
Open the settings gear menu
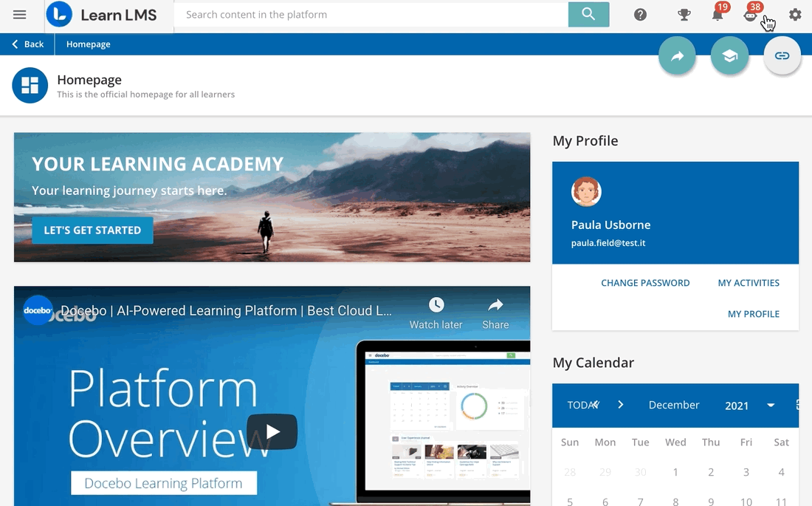point(795,14)
